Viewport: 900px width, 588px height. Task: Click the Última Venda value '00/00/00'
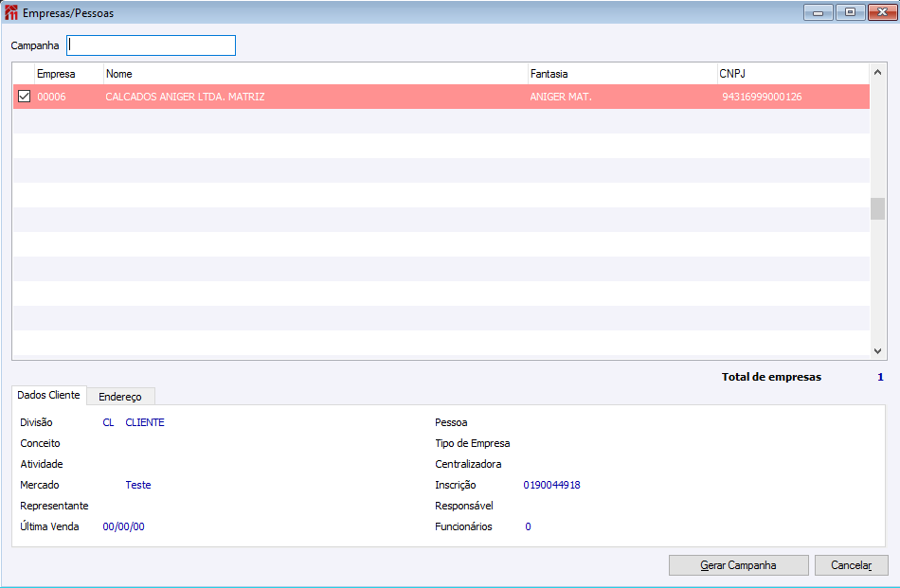(x=123, y=526)
